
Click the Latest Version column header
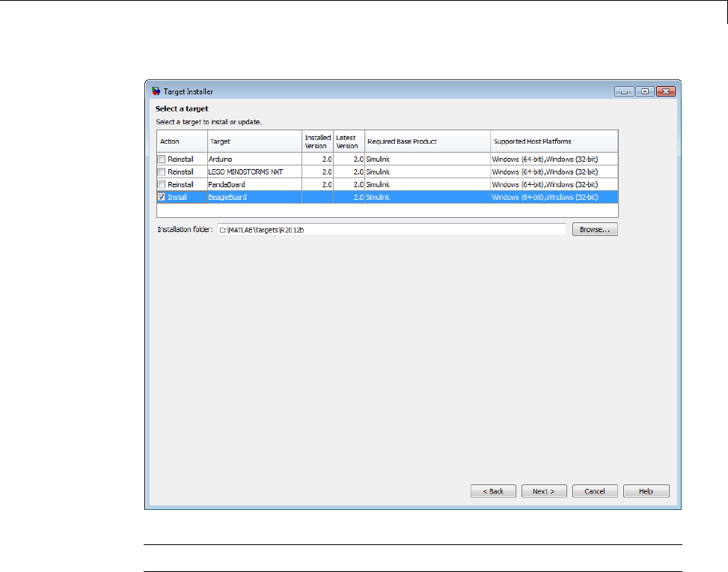349,142
